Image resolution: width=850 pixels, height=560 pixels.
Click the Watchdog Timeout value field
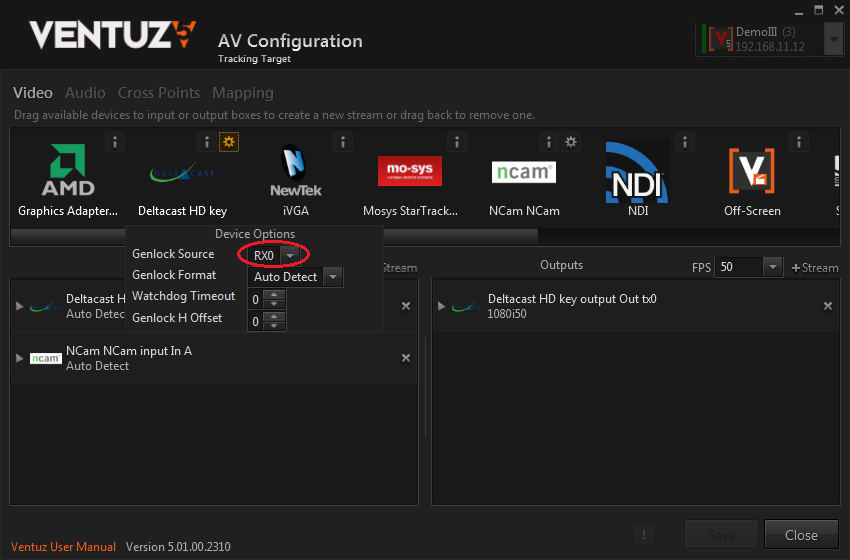(x=256, y=299)
